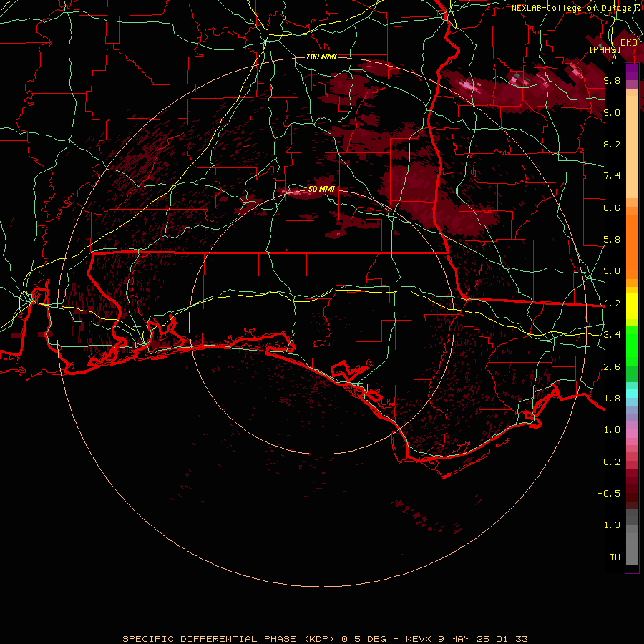Click the 7.4 scale value
Screen dimensions: 644x644
pyautogui.click(x=612, y=176)
